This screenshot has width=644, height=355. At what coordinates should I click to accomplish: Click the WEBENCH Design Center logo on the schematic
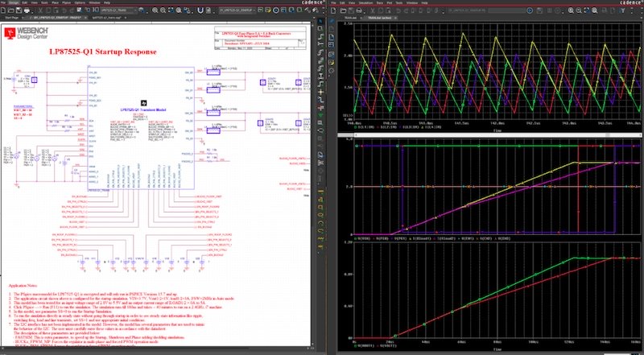pos(27,33)
